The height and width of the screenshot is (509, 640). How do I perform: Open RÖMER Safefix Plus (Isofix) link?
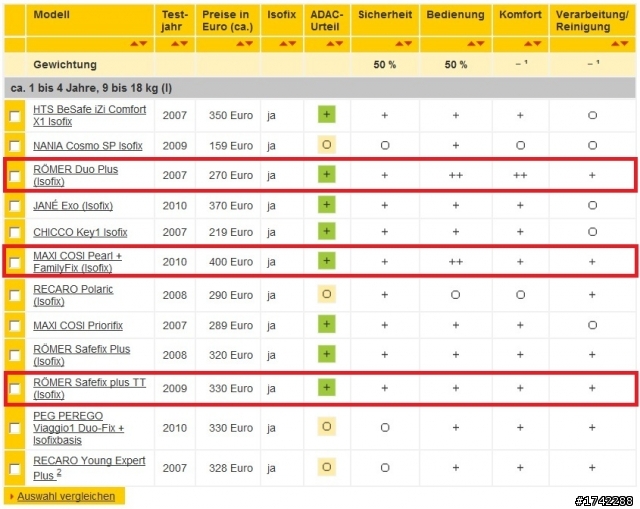pos(82,355)
